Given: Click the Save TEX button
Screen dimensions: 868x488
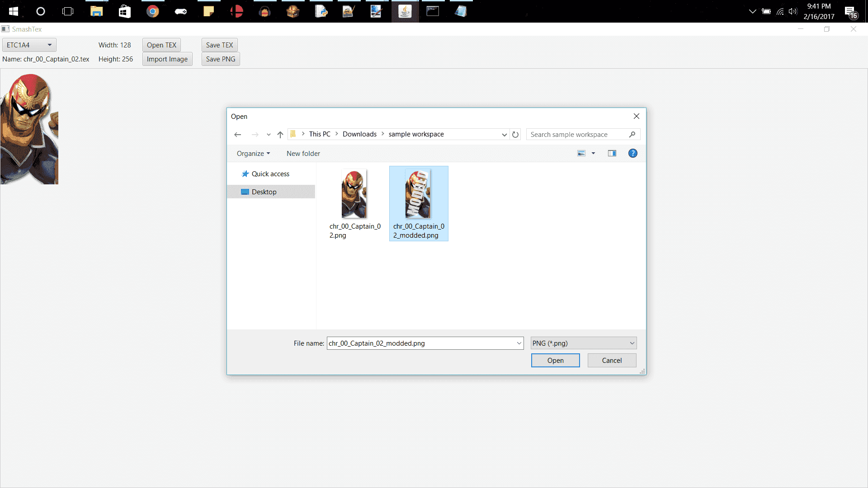Looking at the screenshot, I should click(219, 45).
